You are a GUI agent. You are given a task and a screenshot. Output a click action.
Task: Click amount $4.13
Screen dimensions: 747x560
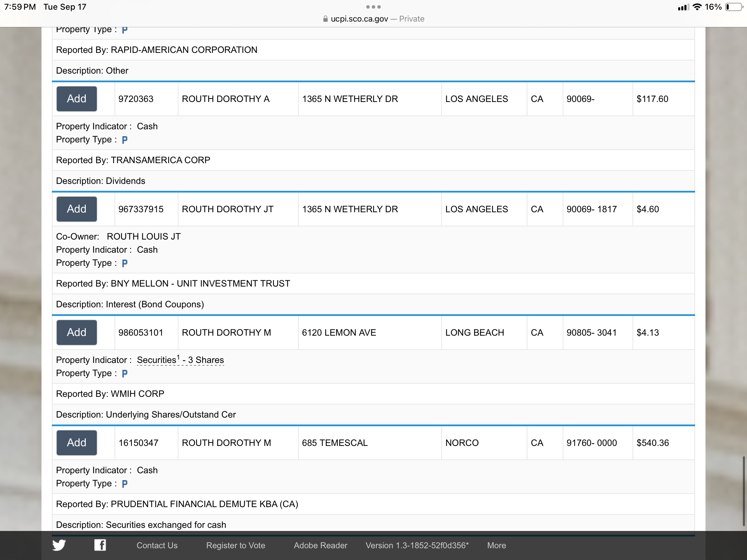point(648,333)
